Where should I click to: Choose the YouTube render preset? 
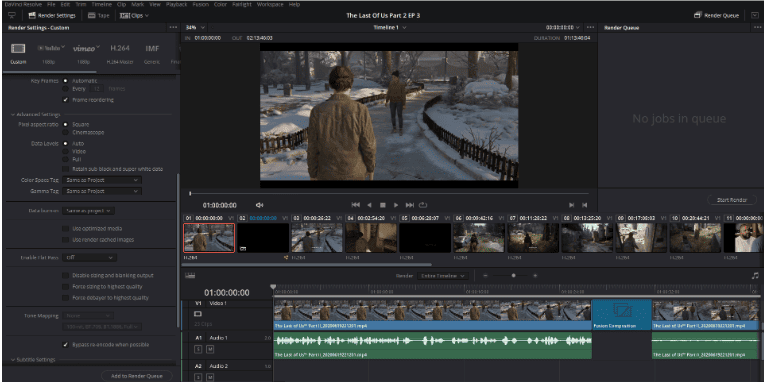[51, 48]
